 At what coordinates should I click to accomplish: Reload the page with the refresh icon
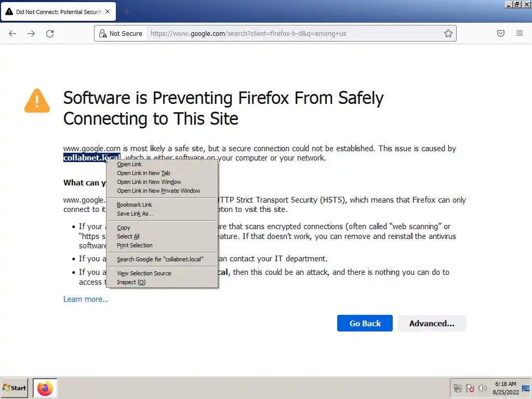50,33
